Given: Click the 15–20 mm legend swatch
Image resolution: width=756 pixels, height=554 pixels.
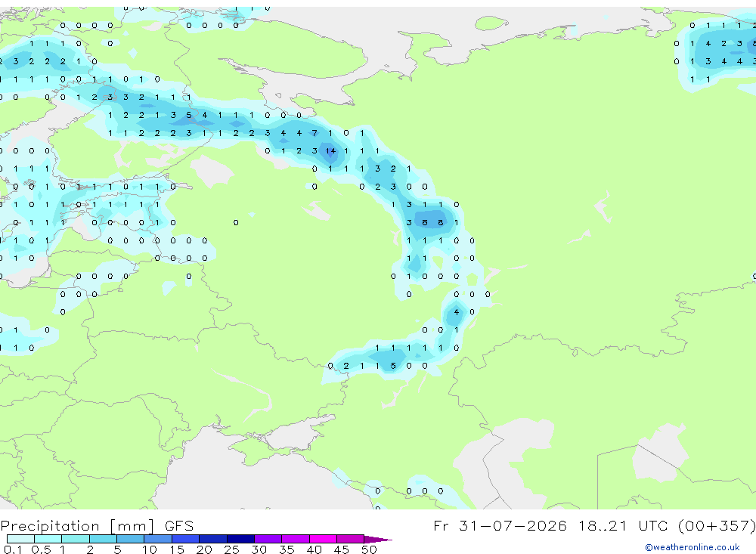Looking at the screenshot, I should (186, 539).
